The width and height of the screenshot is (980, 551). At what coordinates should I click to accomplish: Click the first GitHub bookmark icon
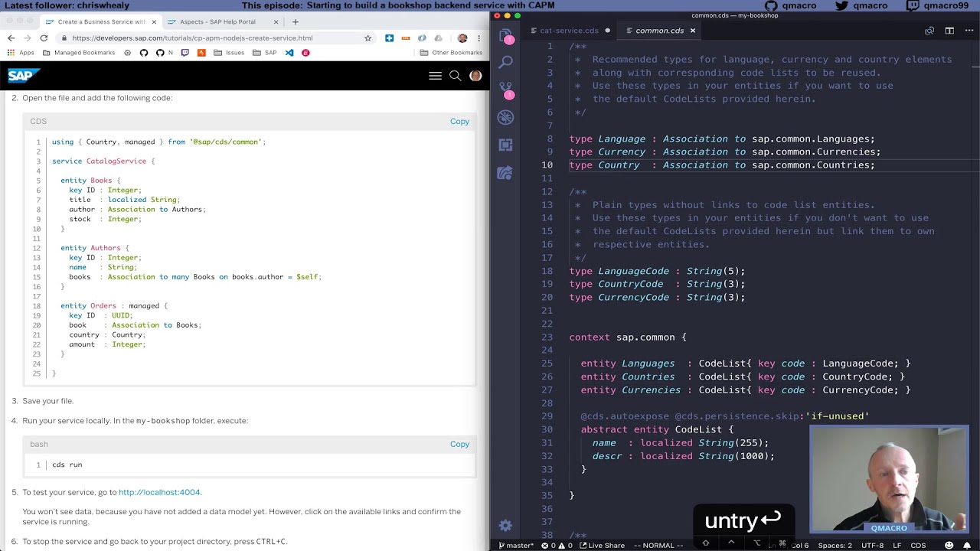pyautogui.click(x=143, y=53)
